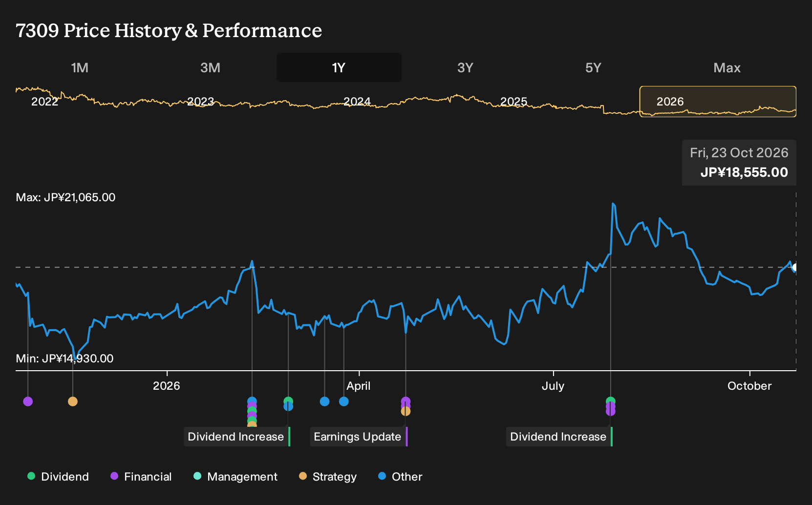Click the blue Other dot nearest April label
Image resolution: width=812 pixels, height=505 pixels.
tap(344, 401)
